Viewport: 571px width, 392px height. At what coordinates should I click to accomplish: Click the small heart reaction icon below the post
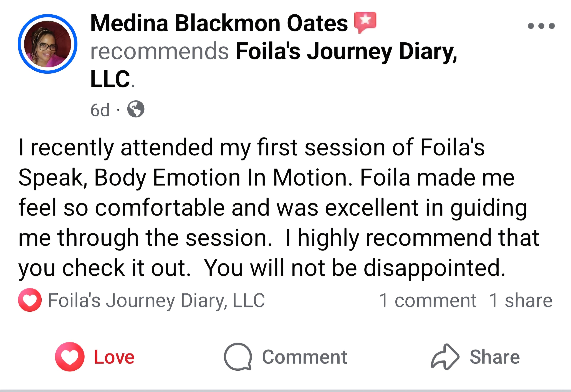[30, 300]
